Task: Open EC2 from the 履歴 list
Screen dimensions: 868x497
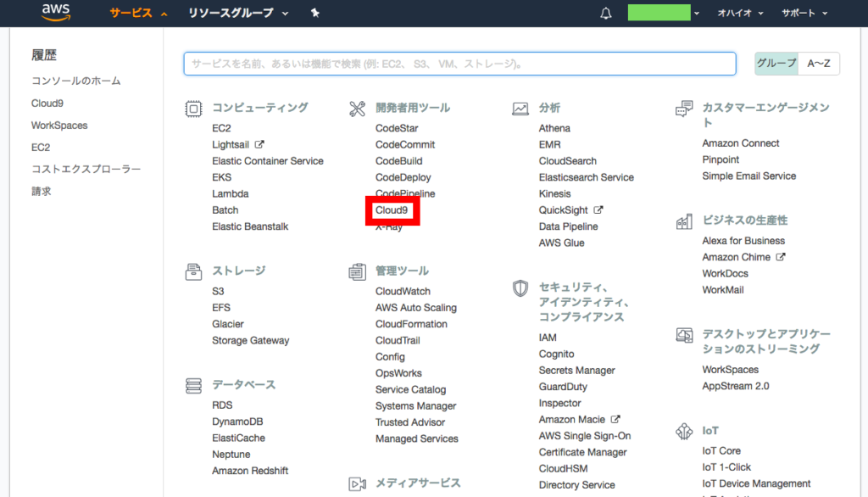Action: click(x=41, y=148)
